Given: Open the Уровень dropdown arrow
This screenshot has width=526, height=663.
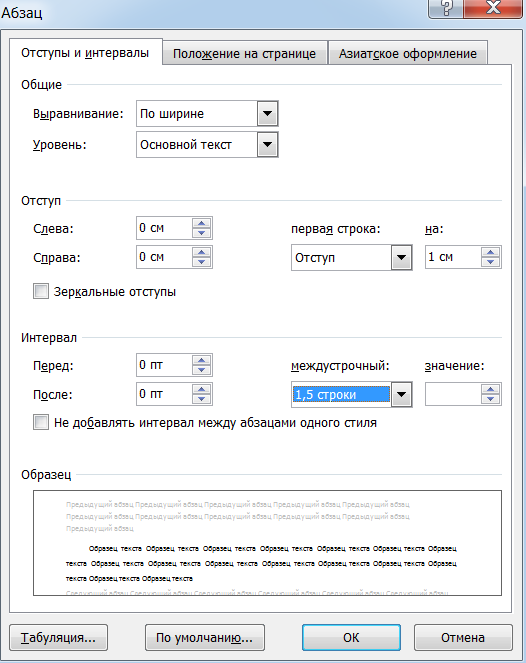Looking at the screenshot, I should pyautogui.click(x=268, y=145).
